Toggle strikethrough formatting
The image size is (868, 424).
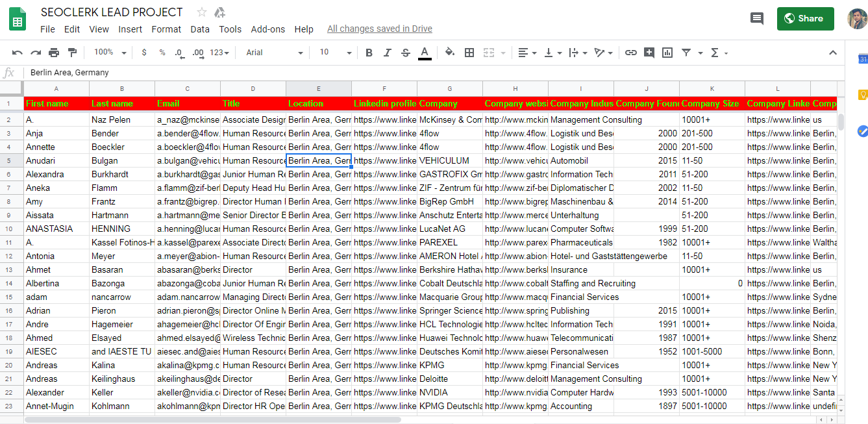click(406, 53)
